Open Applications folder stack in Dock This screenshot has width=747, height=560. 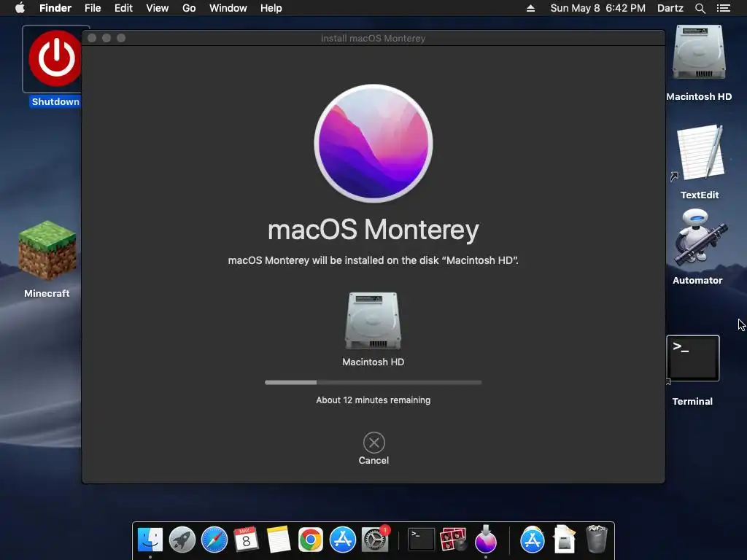coord(532,540)
